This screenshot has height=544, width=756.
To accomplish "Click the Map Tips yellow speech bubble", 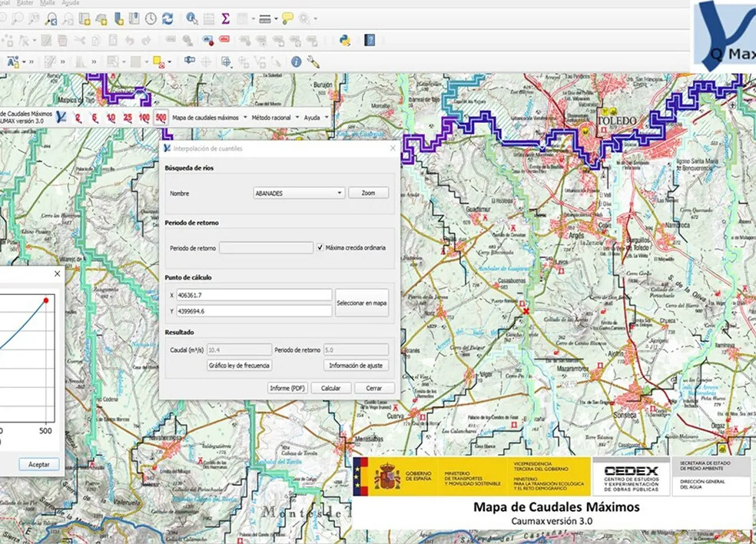I will (287, 18).
